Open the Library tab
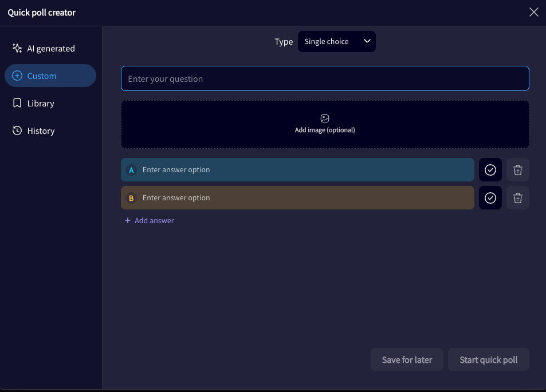 pyautogui.click(x=41, y=104)
